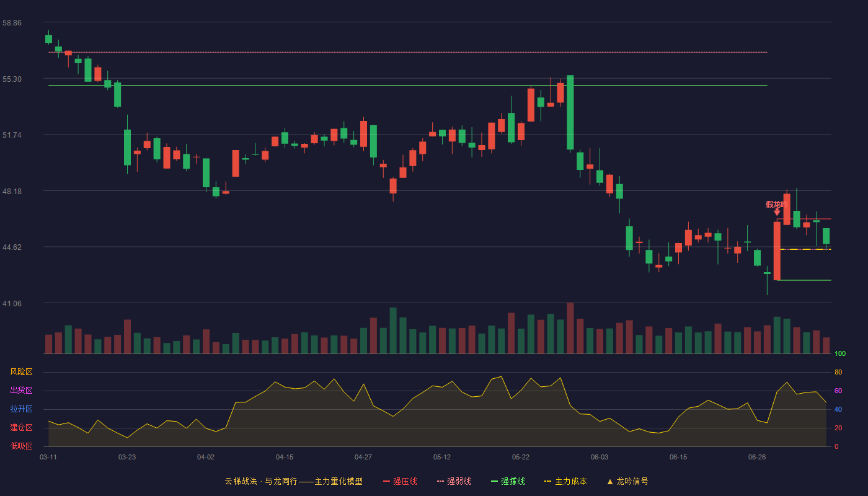Click the 出货区 zone label

[21, 391]
